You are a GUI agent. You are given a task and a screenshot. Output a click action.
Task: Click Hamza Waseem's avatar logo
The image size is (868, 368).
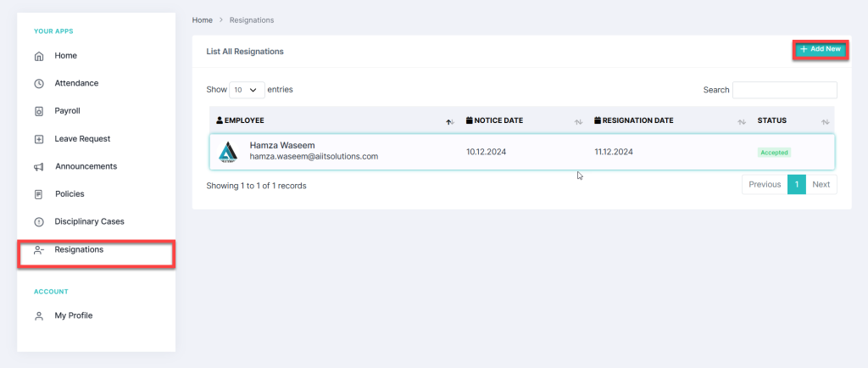228,152
